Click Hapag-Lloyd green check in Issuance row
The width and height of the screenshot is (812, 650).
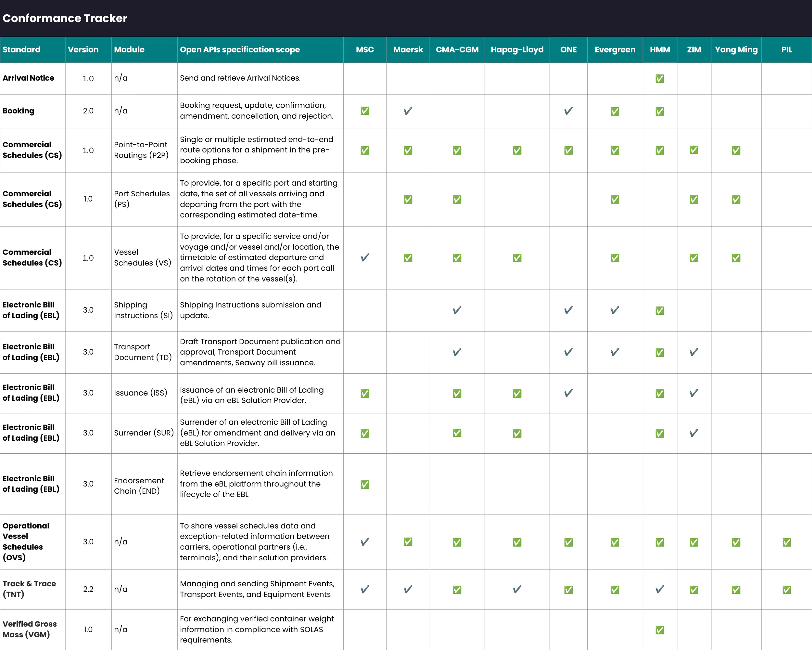click(517, 393)
